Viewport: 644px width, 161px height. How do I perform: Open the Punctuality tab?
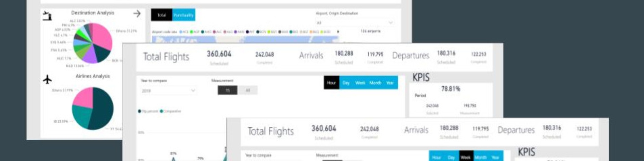point(184,15)
